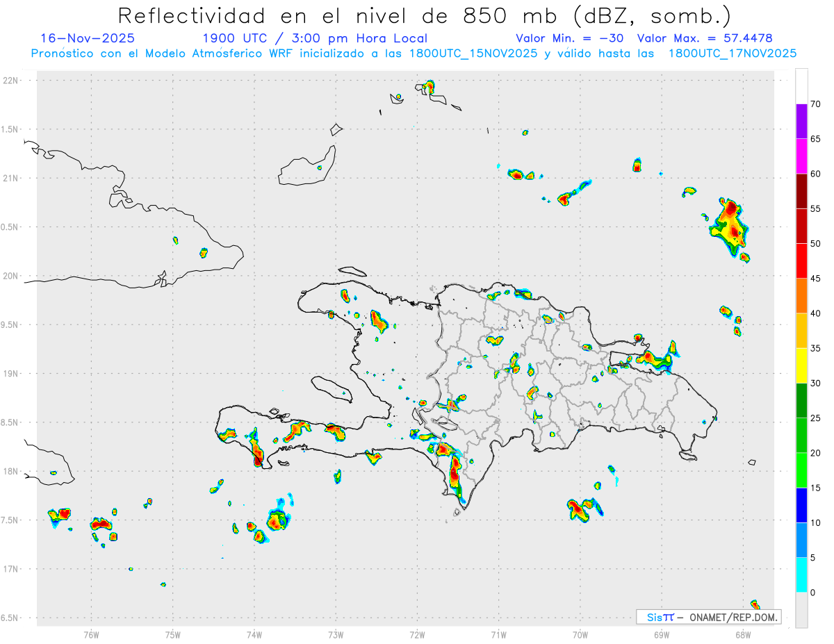The height and width of the screenshot is (644, 834).
Task: Click the '22N' latitude axis label
Action: tap(12, 81)
